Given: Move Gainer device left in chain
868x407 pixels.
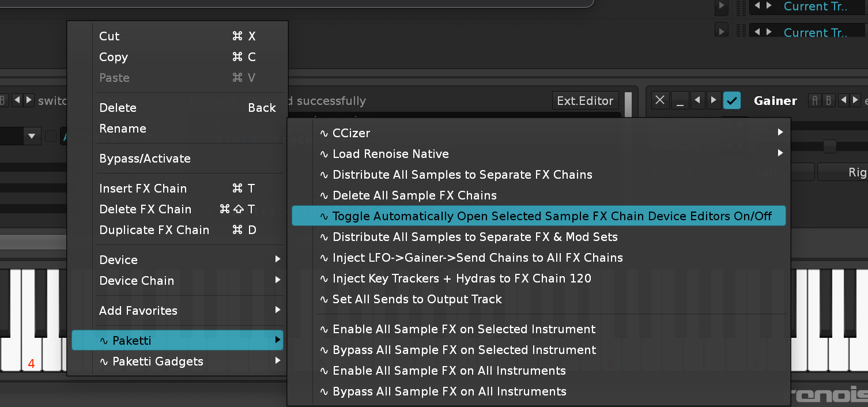Looking at the screenshot, I should point(698,100).
